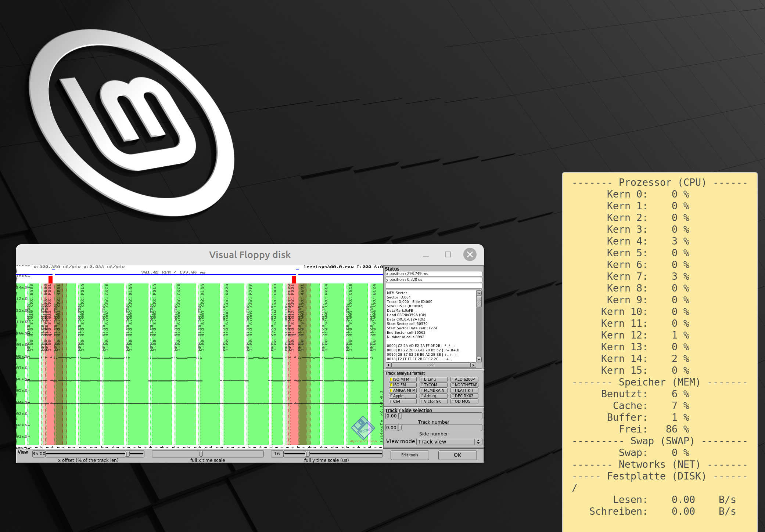Image resolution: width=765 pixels, height=532 pixels.
Task: Maximize the Visual Floppy disk window
Action: click(448, 254)
